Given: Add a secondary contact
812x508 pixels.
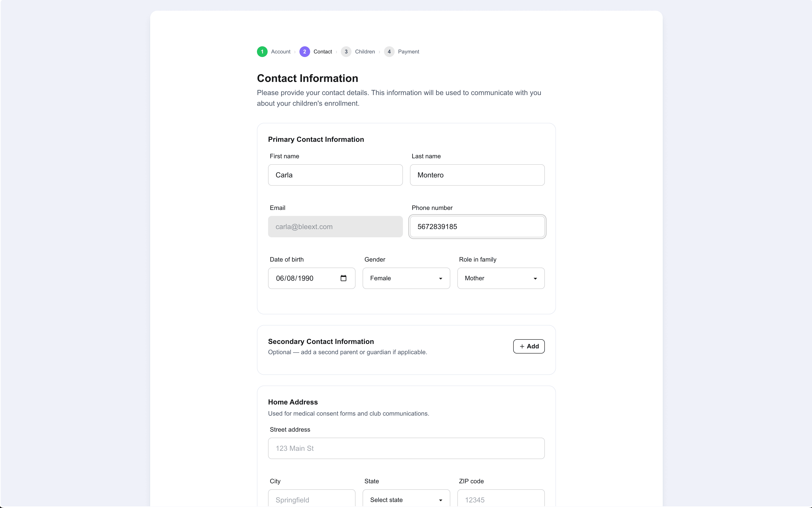Looking at the screenshot, I should click(x=529, y=346).
